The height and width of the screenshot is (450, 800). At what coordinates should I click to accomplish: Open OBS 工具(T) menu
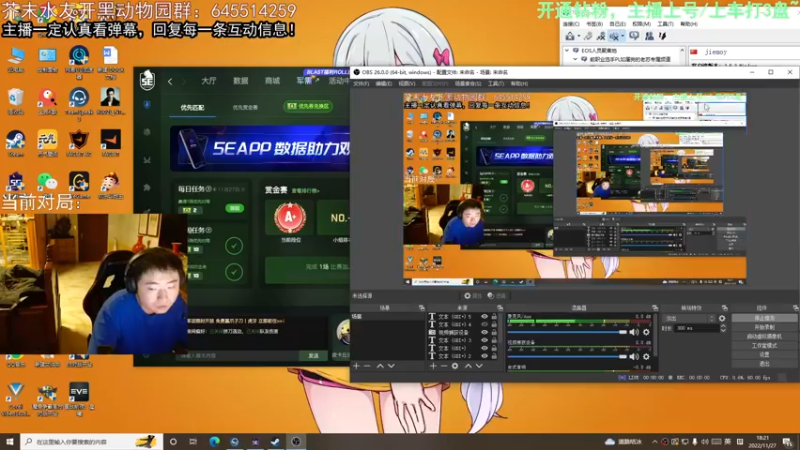(495, 84)
